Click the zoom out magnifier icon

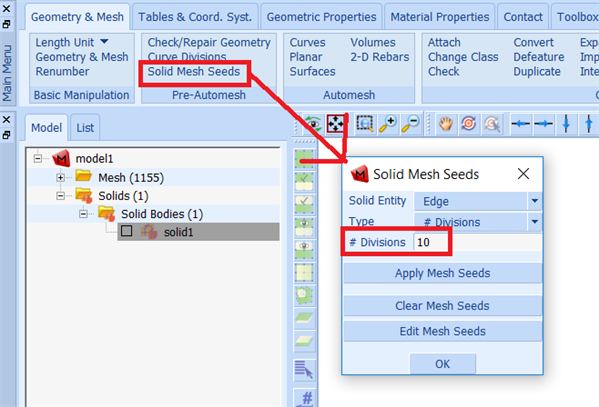click(x=410, y=124)
